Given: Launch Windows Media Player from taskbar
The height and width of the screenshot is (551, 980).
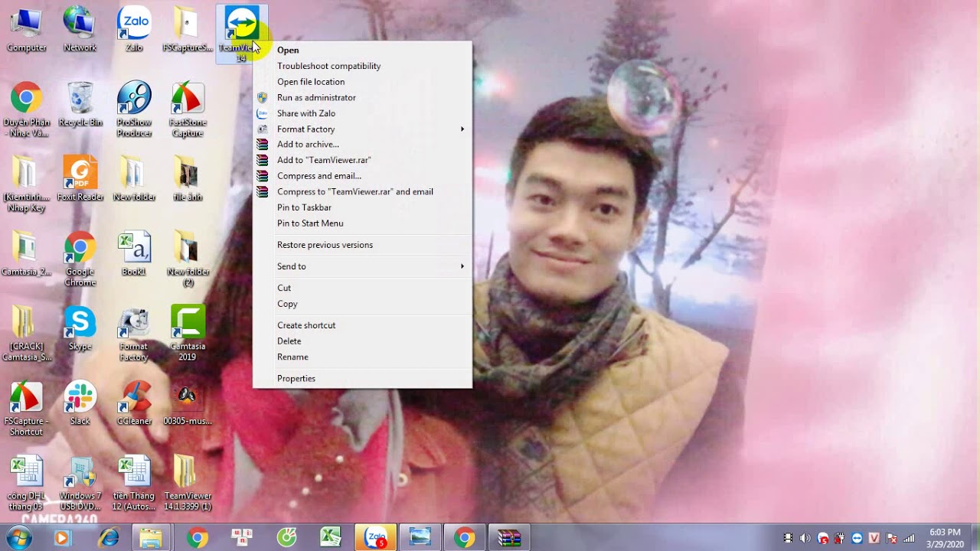Looking at the screenshot, I should click(x=61, y=538).
